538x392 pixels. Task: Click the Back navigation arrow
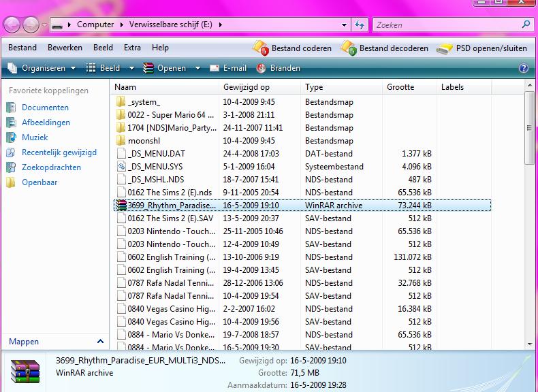12,25
